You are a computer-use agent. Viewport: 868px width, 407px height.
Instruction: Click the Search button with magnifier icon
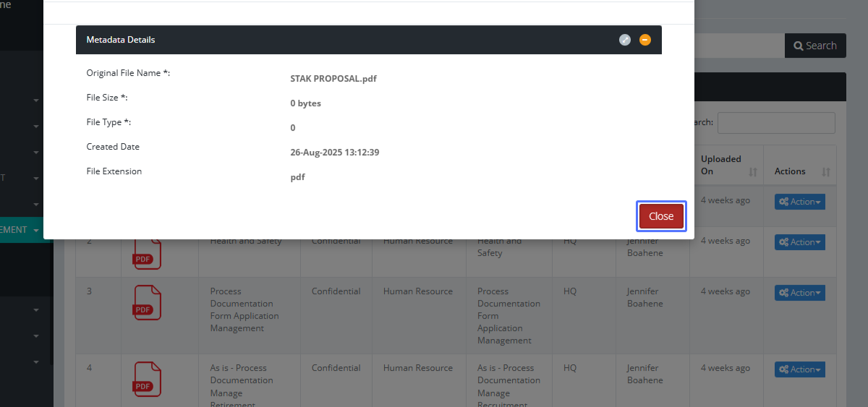coord(814,46)
